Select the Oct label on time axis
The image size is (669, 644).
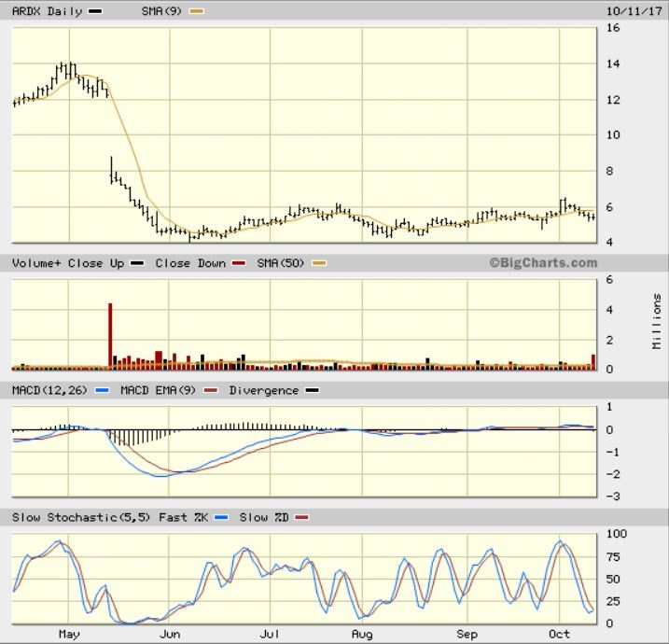pos(559,634)
